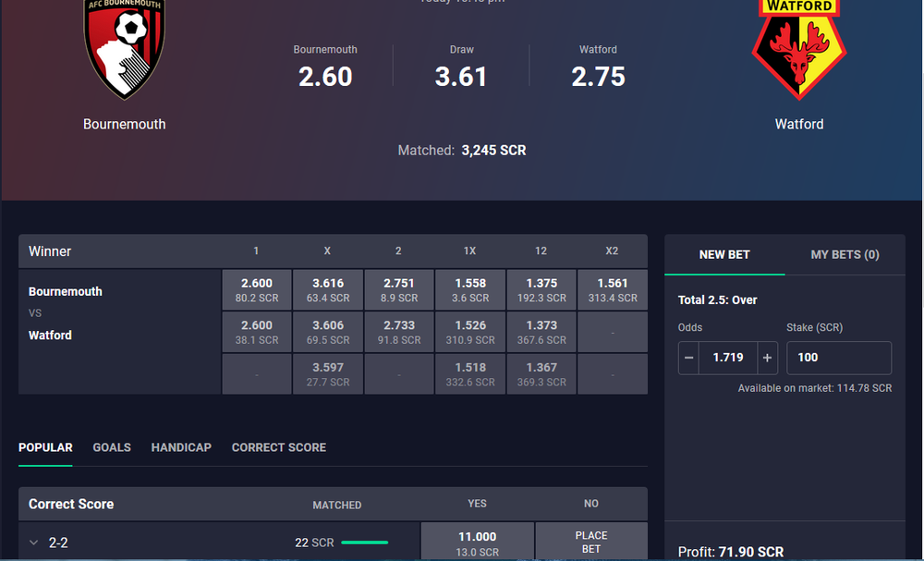The image size is (924, 561).
Task: Click the Available on market 114.78 SCR text
Action: pyautogui.click(x=815, y=388)
